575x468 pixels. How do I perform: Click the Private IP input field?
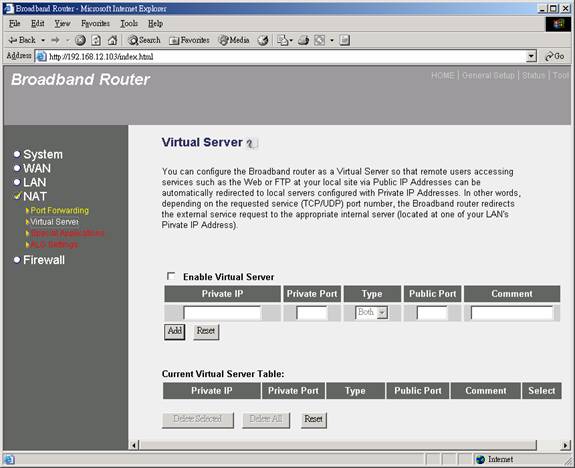222,313
